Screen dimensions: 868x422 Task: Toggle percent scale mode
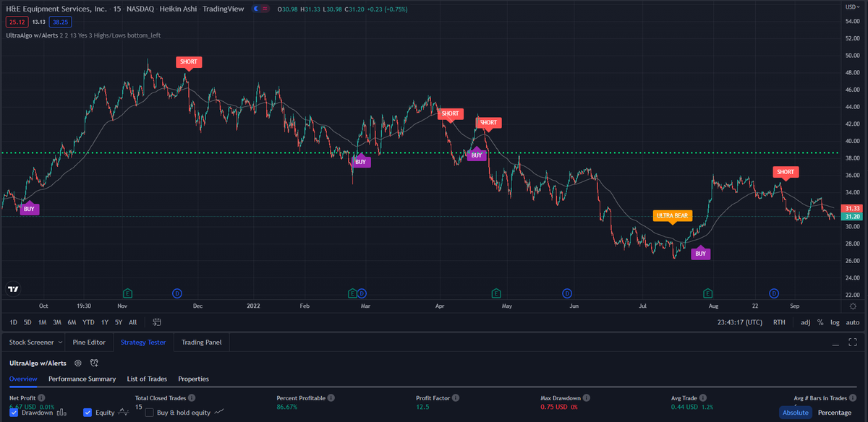(820, 322)
